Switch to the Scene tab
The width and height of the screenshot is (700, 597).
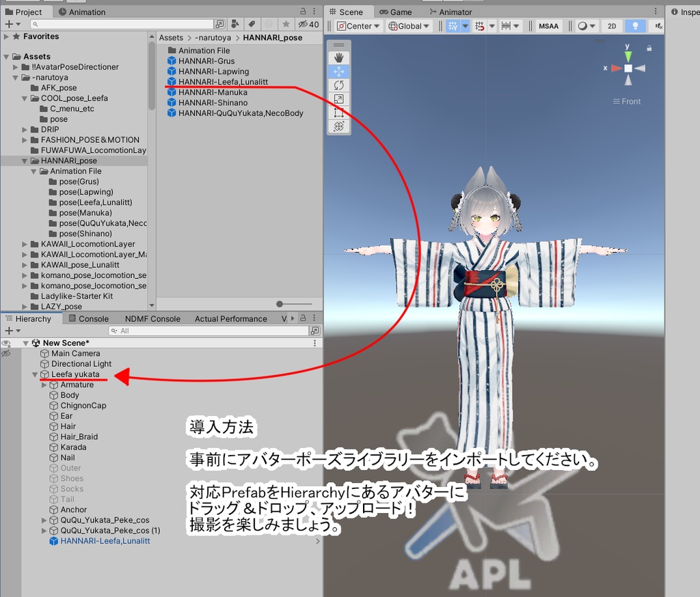[x=347, y=12]
